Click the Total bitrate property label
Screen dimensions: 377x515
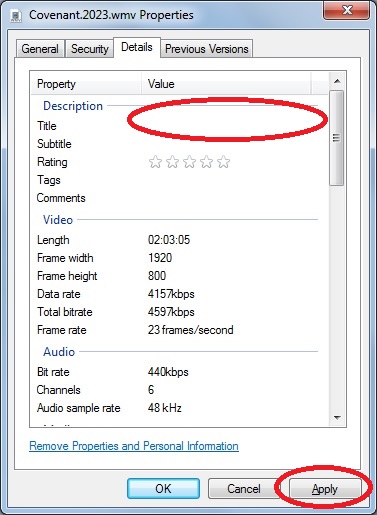coord(65,312)
